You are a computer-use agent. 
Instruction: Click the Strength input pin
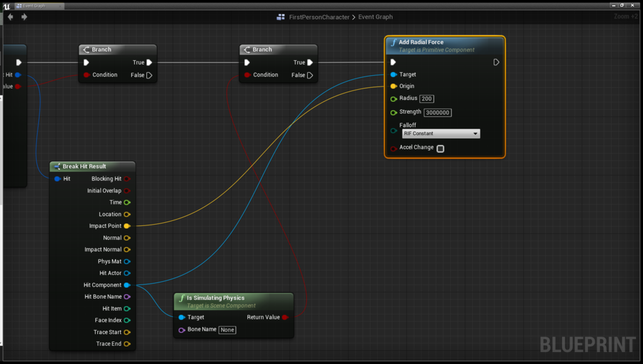[394, 112]
